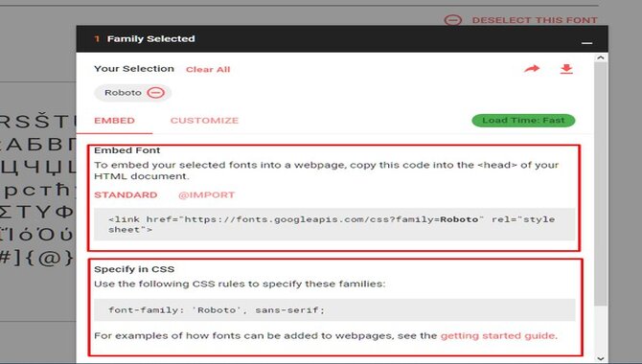This screenshot has height=364, width=642.
Task: Click the panel's vertical scrollbar thumb
Action: [601, 184]
